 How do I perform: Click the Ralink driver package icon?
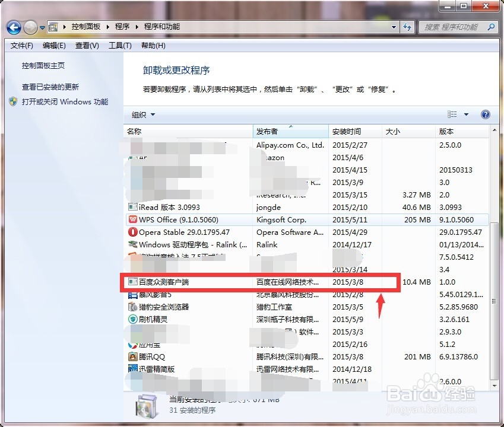pyautogui.click(x=132, y=244)
